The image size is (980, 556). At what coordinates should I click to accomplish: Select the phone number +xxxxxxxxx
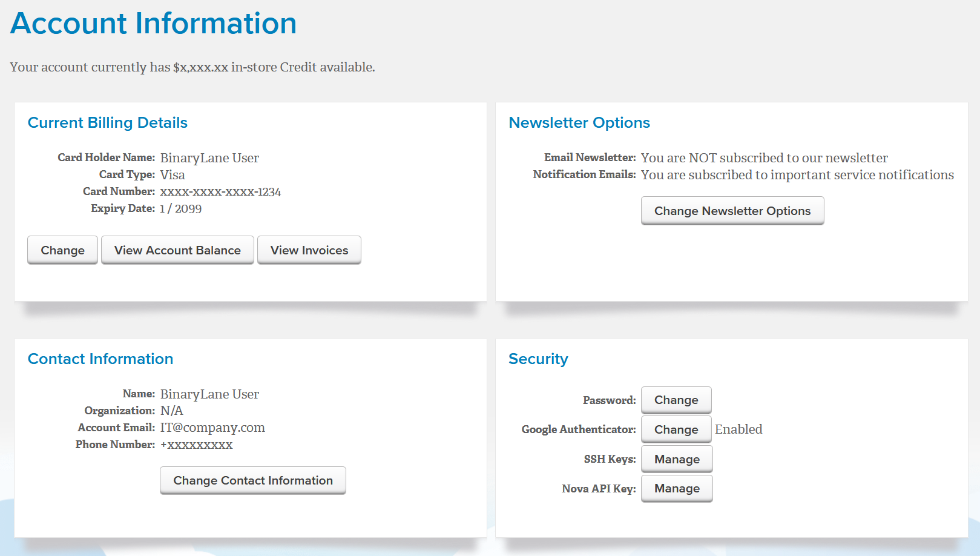click(196, 445)
